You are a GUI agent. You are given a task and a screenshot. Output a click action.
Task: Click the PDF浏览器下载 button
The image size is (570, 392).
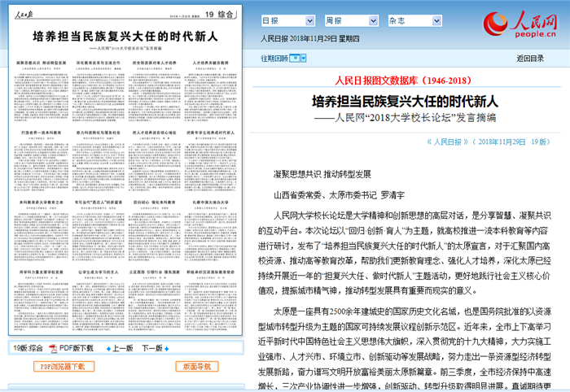tap(62, 367)
